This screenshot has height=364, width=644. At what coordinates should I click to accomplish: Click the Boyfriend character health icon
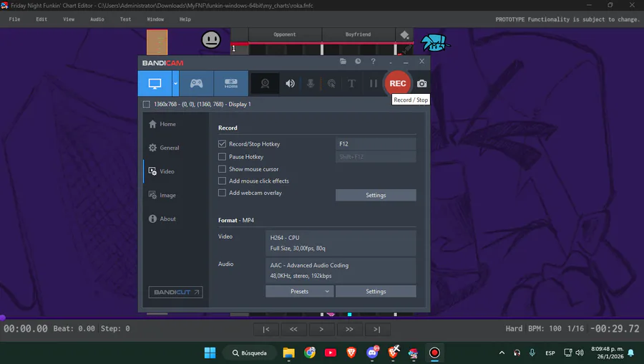click(x=435, y=43)
